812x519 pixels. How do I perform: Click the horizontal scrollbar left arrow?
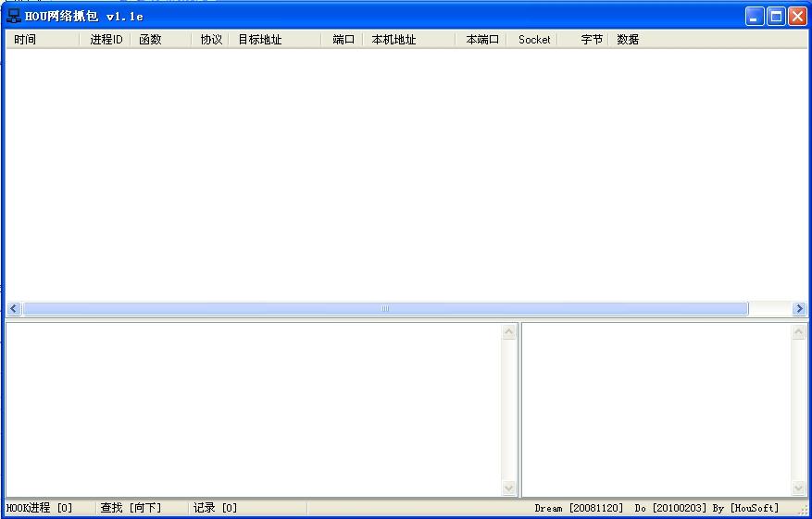coord(14,309)
